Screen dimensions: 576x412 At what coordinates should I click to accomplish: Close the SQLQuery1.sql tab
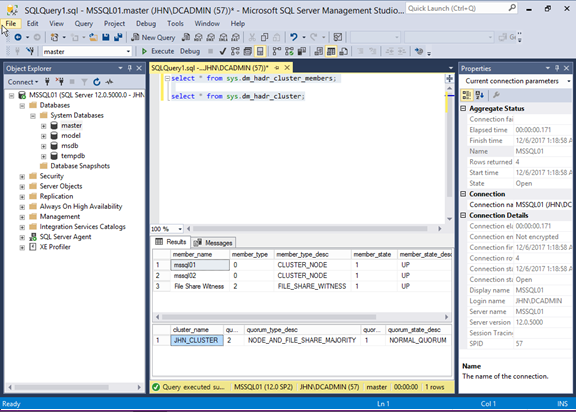(x=287, y=68)
